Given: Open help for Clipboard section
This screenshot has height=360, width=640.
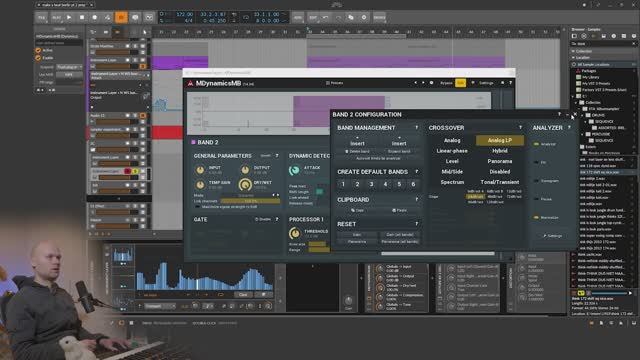Looking at the screenshot, I should click(x=417, y=200).
